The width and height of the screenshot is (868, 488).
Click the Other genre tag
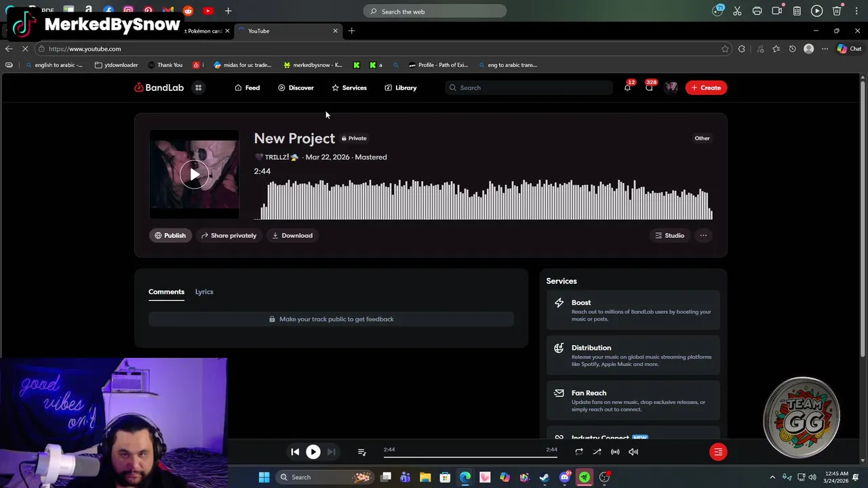pos(702,138)
